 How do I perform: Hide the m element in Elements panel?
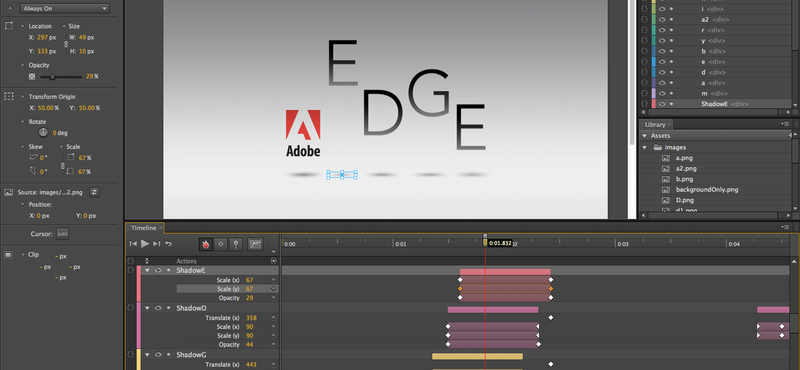pos(663,93)
